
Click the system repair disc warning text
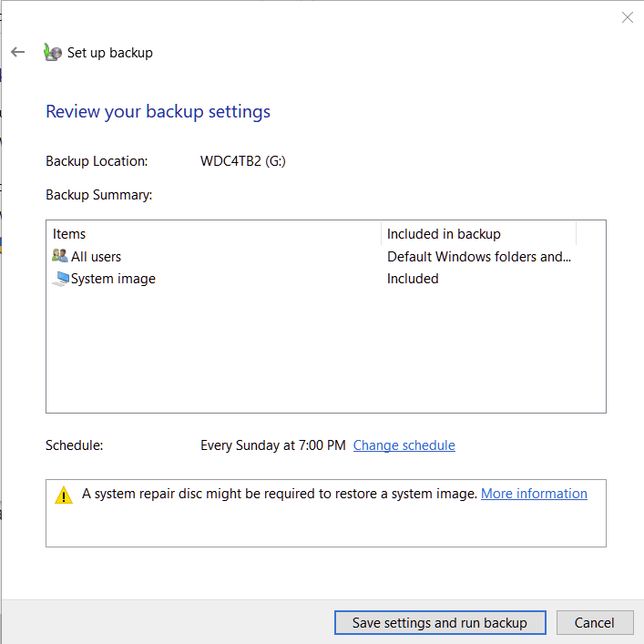(280, 494)
